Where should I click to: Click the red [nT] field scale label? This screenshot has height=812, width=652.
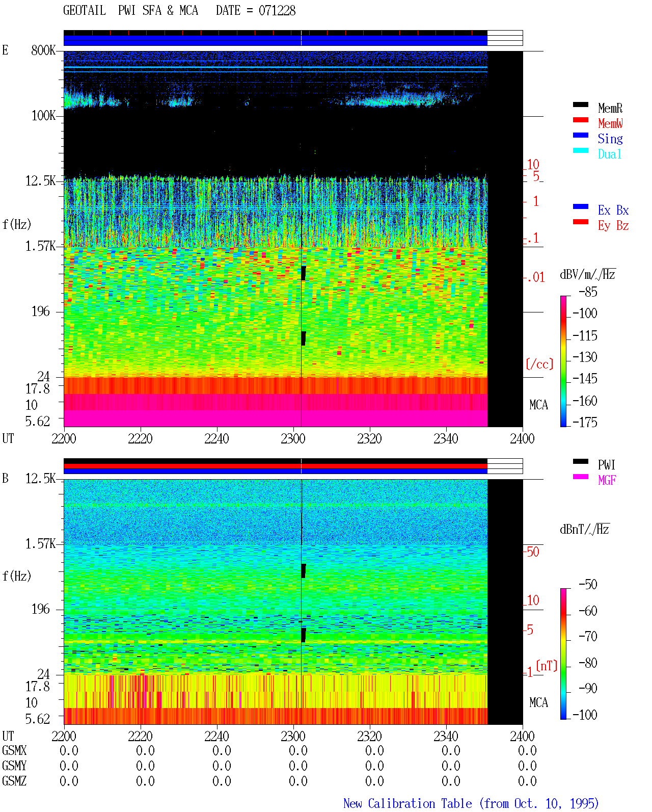click(547, 666)
